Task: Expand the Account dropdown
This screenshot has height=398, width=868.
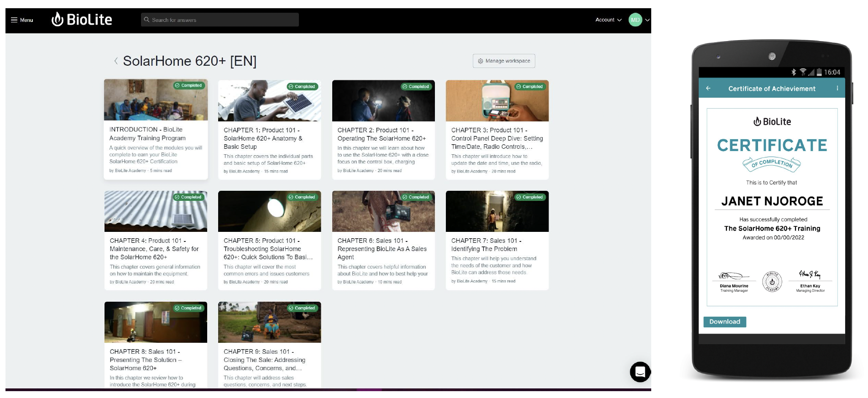Action: 608,20
